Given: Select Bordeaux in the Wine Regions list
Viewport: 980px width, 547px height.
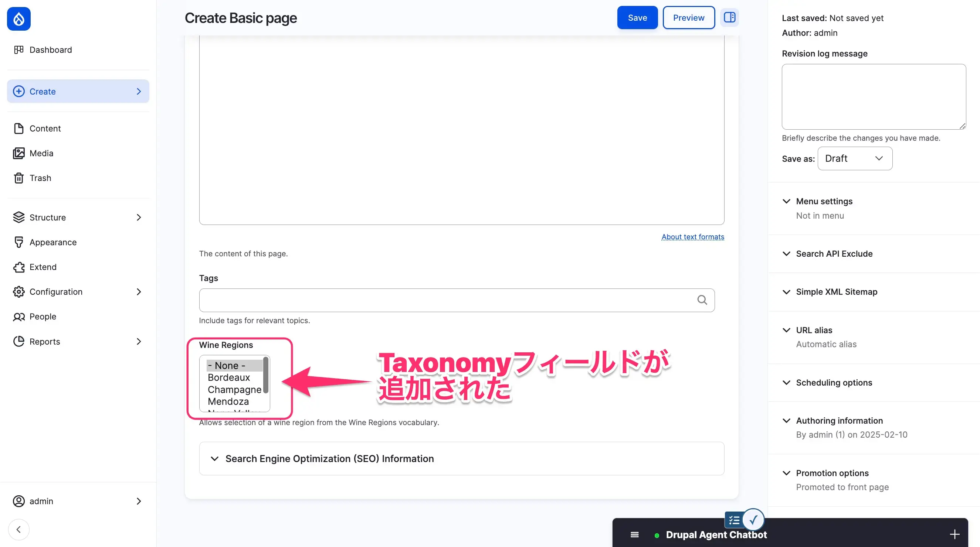Looking at the screenshot, I should click(228, 377).
